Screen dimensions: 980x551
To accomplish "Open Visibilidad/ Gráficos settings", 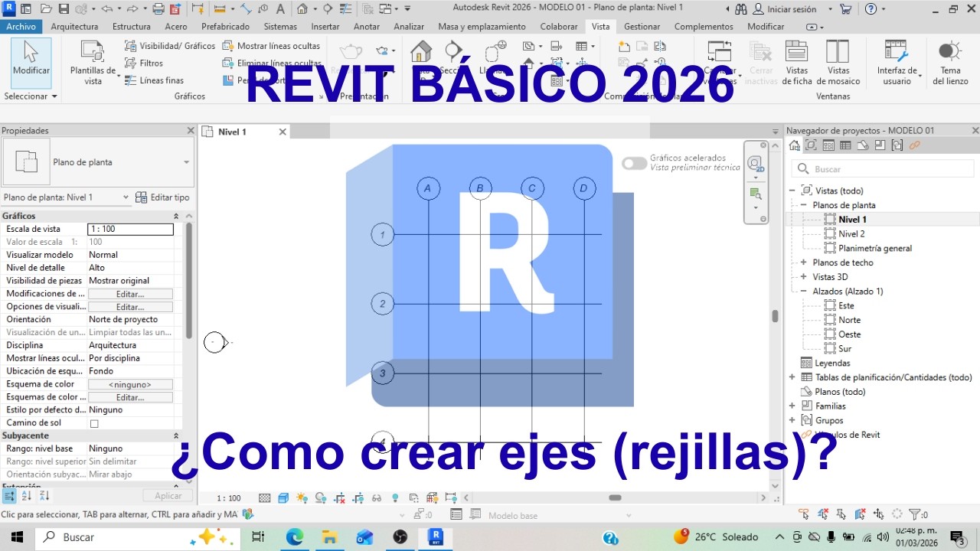I will [169, 46].
